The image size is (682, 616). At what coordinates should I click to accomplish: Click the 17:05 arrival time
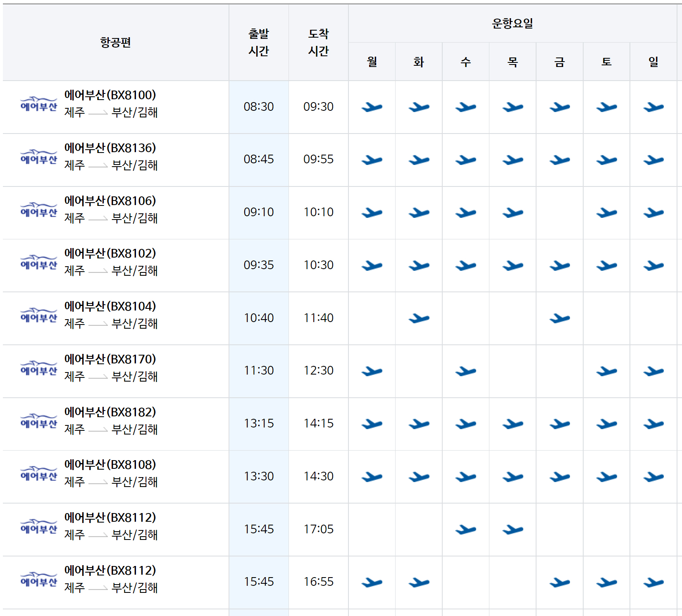[x=318, y=529]
